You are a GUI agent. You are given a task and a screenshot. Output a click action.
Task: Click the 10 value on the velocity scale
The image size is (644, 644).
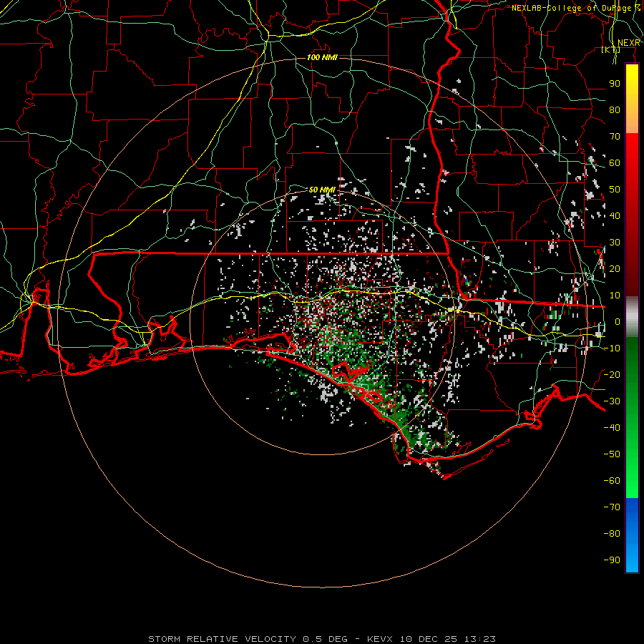click(615, 296)
